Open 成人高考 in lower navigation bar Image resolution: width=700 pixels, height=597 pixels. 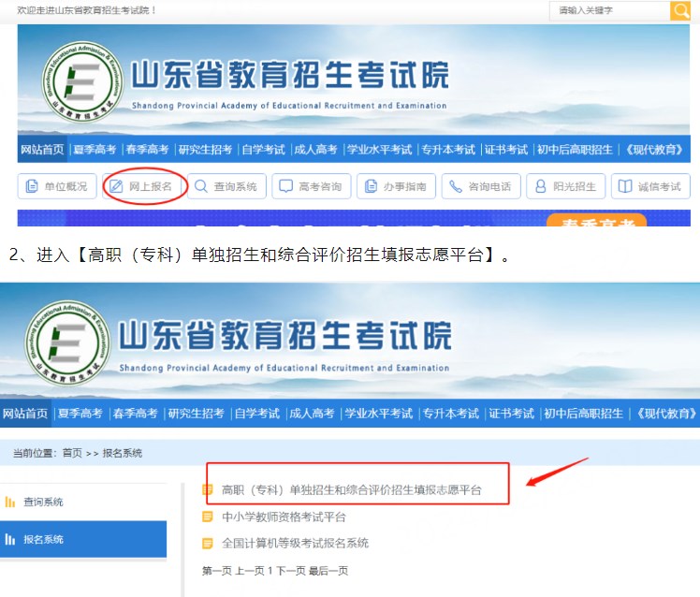(312, 414)
